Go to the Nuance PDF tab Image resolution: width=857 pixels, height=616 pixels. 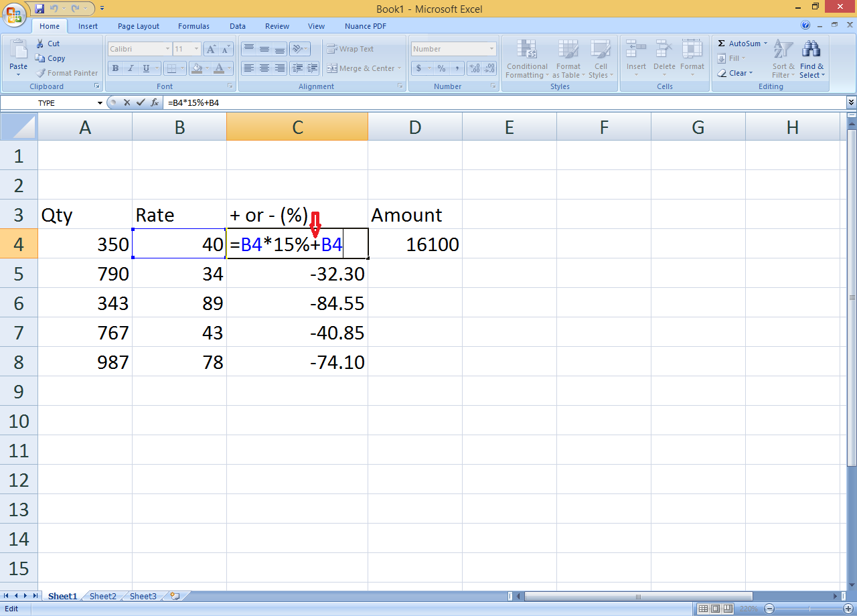pos(365,26)
